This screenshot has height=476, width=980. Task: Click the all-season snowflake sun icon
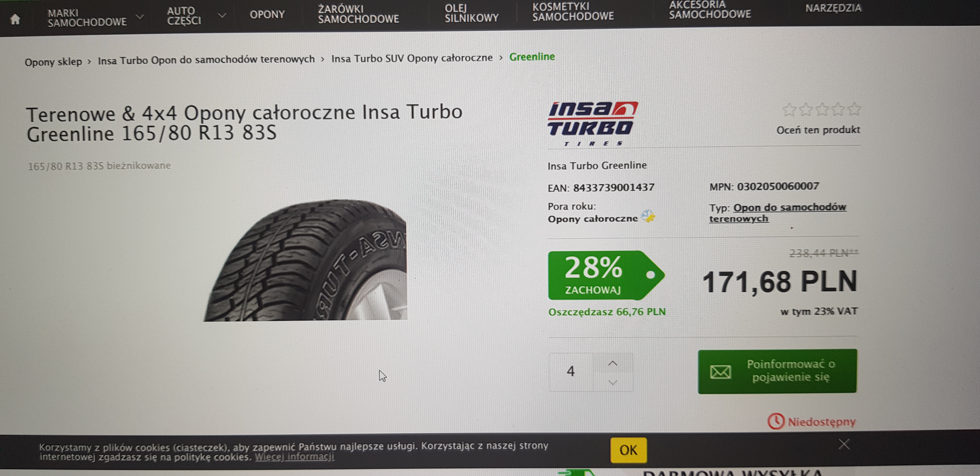pyautogui.click(x=648, y=216)
